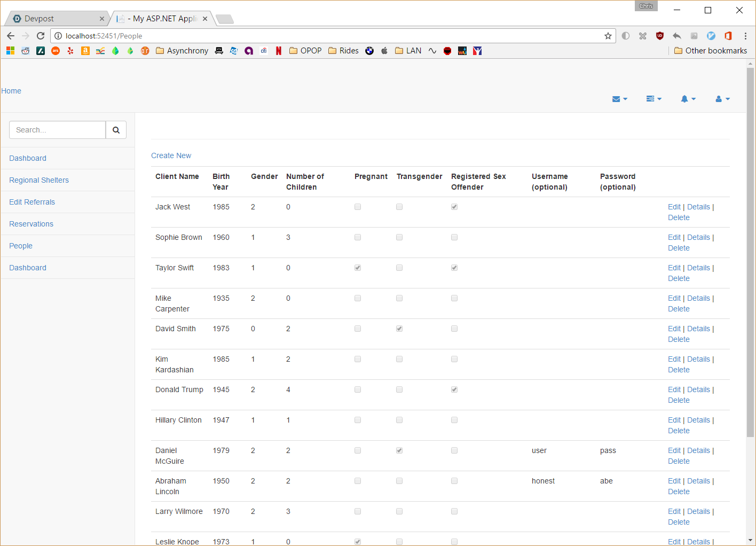Toggle Registered Sex Offender checkbox for Jack West
Image resolution: width=756 pixels, height=546 pixels.
[454, 207]
